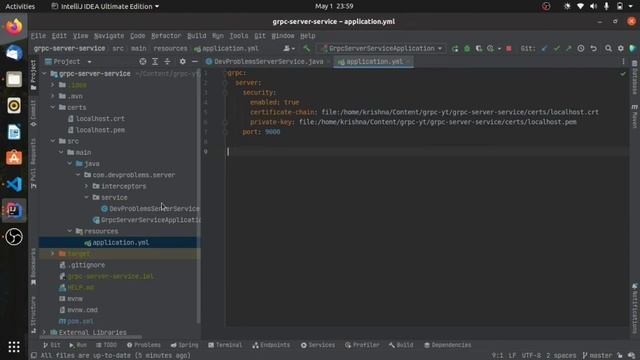Expand the interceptors package
The height and width of the screenshot is (360, 640).
[87, 186]
